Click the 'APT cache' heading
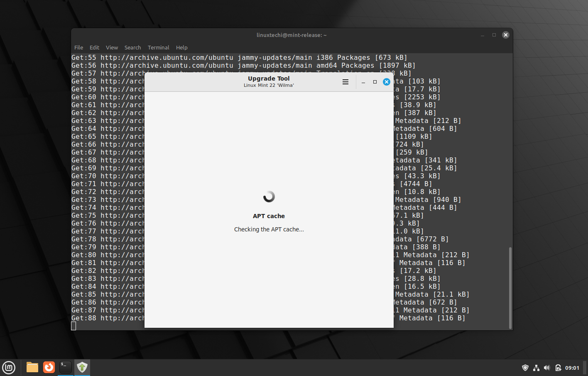The height and width of the screenshot is (376, 588). (x=269, y=216)
